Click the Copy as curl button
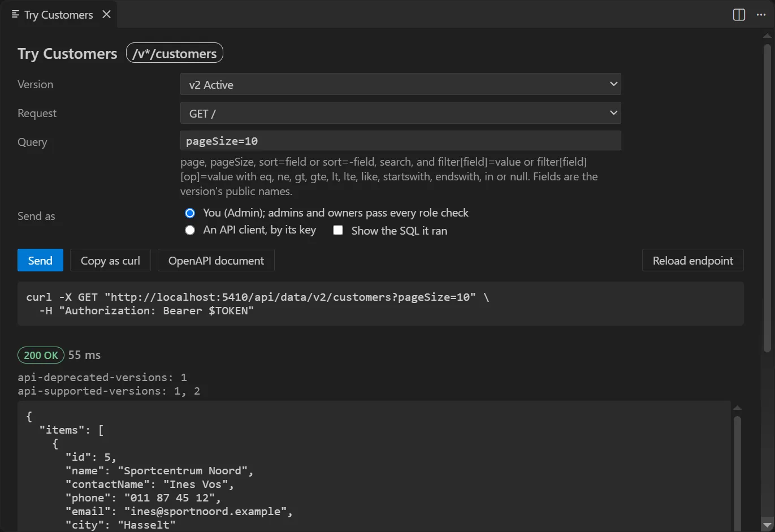Viewport: 775px width, 532px height. [x=110, y=260]
